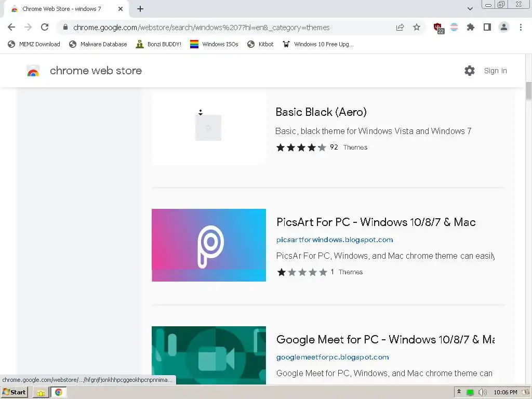This screenshot has height=399, width=532.
Task: Open the uBlock Origin extension
Action: point(438,28)
